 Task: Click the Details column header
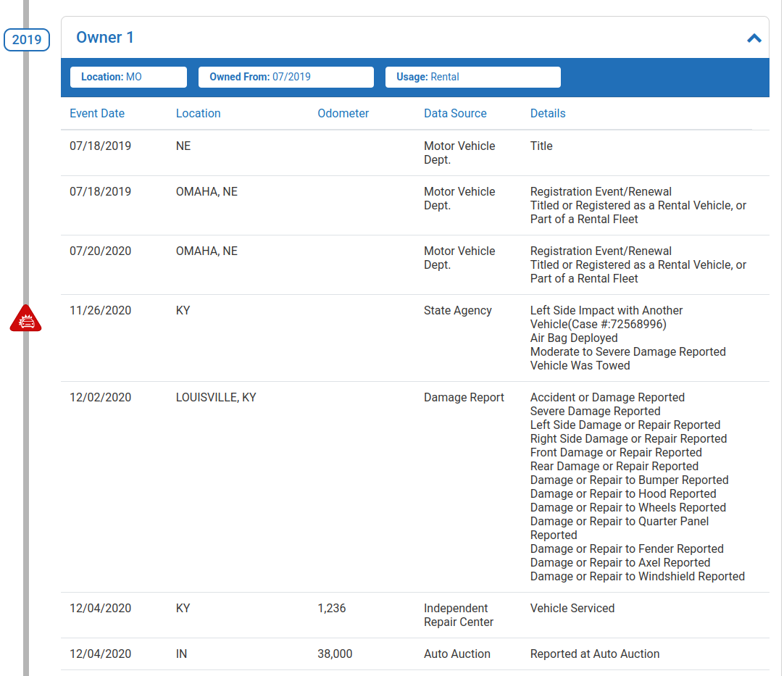point(548,114)
